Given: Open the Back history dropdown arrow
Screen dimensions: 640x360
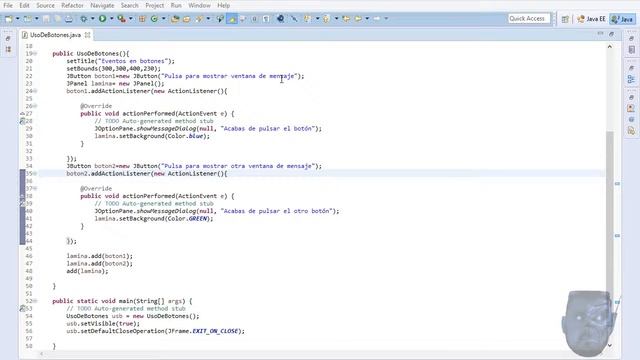Looking at the screenshot, I should (x=367, y=19).
